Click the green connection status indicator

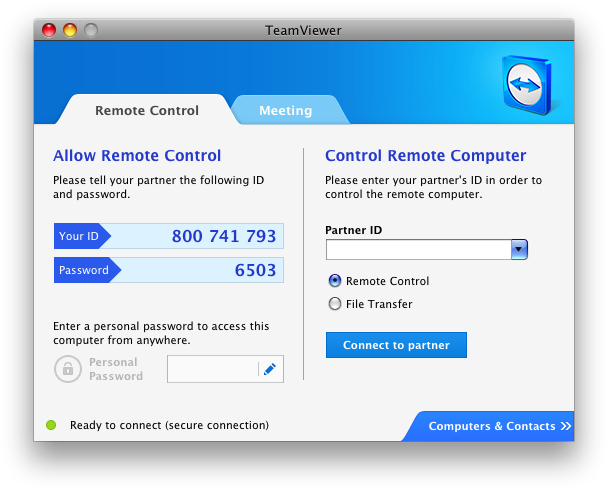point(51,426)
